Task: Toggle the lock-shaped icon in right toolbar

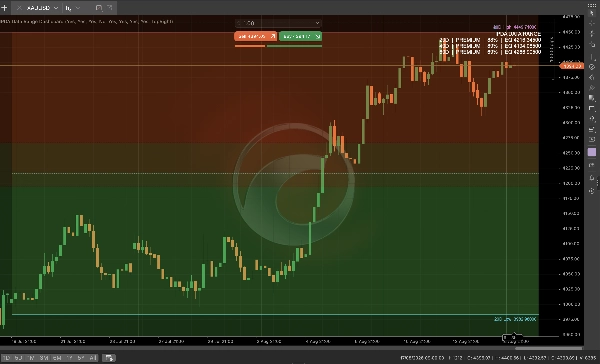Action: click(592, 178)
